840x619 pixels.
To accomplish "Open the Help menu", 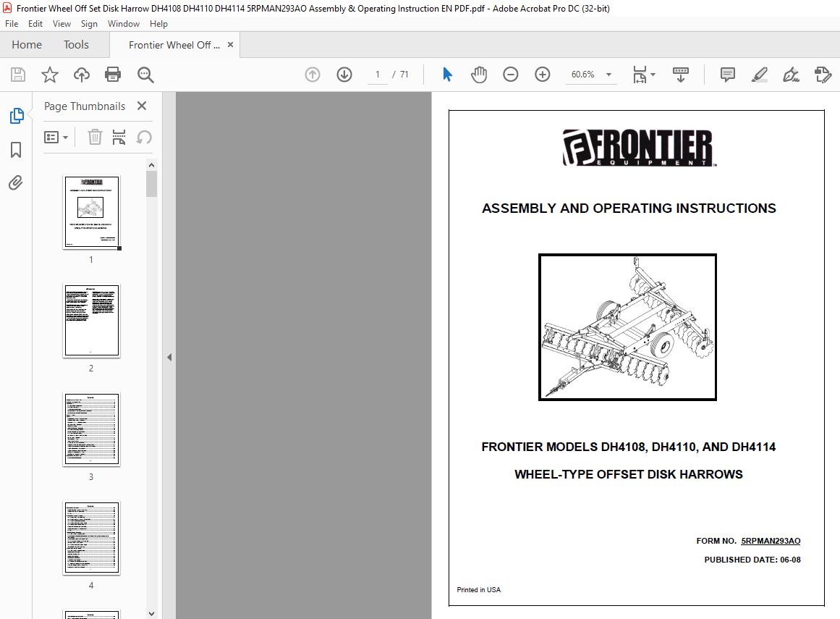I will [x=158, y=24].
